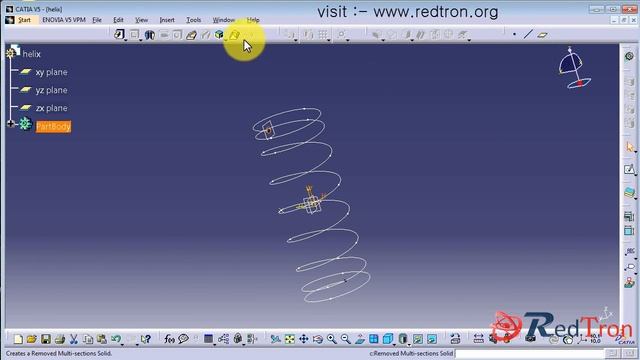The width and height of the screenshot is (640, 360).
Task: Click the Swap visible space icon
Action: [432, 339]
